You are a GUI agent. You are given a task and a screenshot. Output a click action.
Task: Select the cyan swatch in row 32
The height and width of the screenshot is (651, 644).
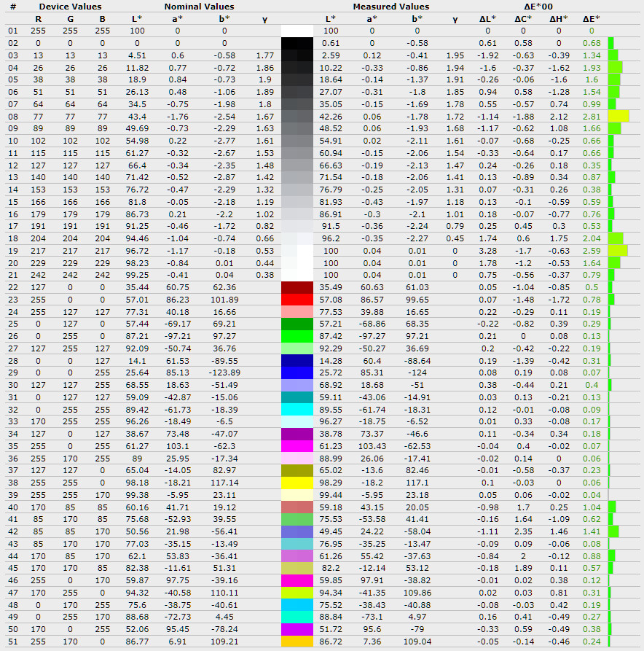pos(297,410)
